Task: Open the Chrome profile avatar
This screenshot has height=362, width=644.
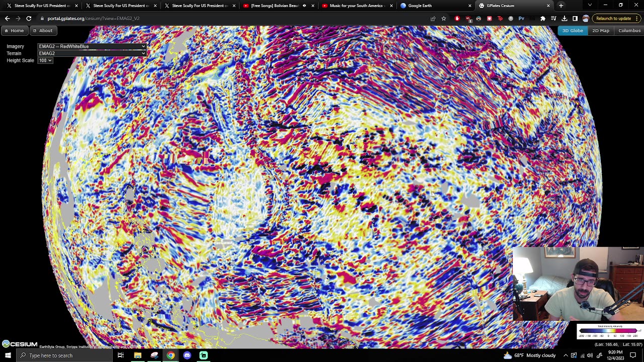Action: coord(586,19)
